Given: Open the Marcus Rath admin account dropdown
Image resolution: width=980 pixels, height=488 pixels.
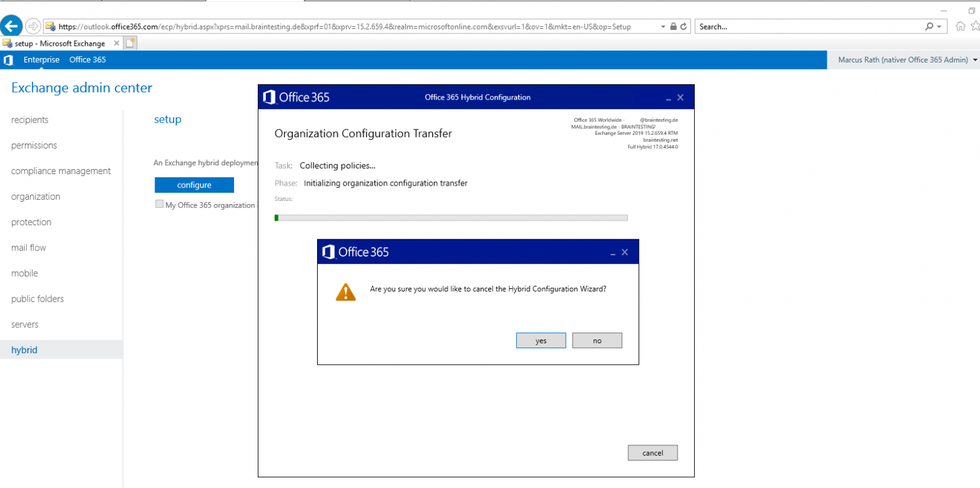Looking at the screenshot, I should click(x=905, y=59).
